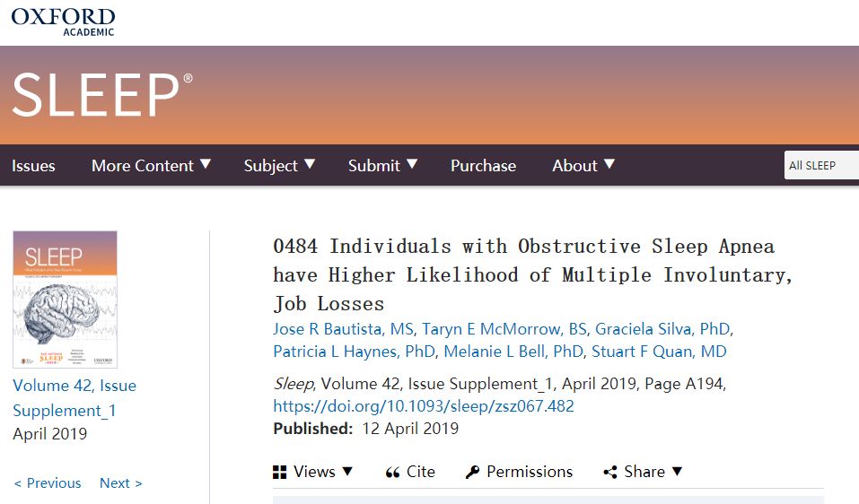Viewport: 859px width, 504px height.
Task: Click the Cite button label
Action: [421, 472]
